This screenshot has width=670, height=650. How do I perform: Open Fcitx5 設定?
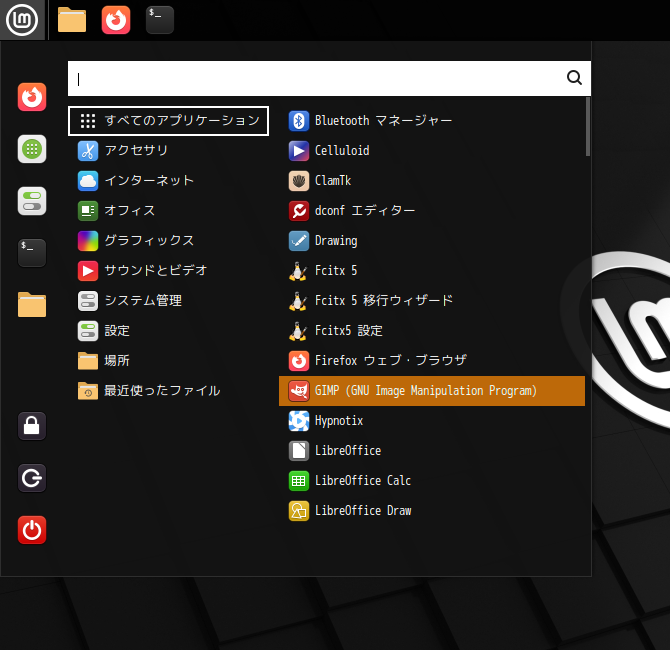[x=432, y=331]
